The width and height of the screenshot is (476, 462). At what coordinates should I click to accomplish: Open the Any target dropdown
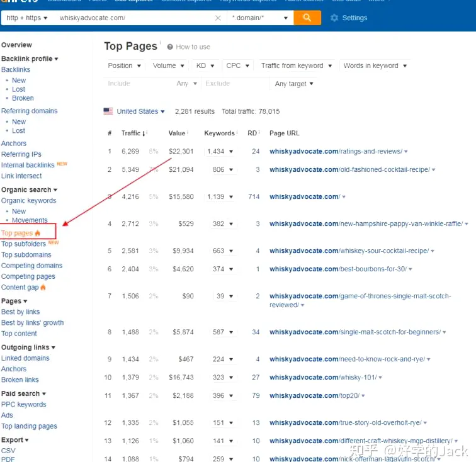(x=294, y=84)
